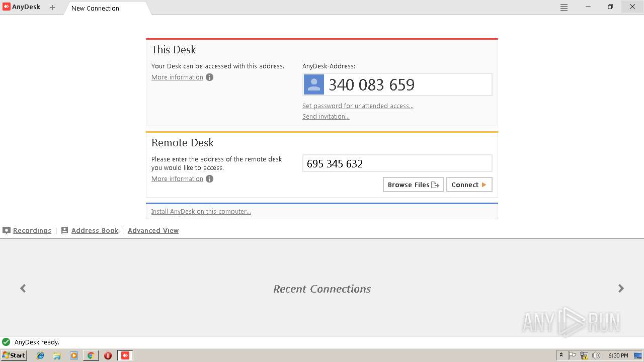Open File Explorer folder icon in taskbar
This screenshot has height=362, width=644.
pos(57,355)
